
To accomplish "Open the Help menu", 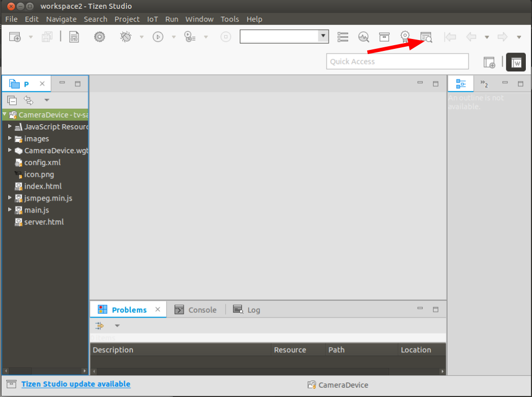I will 254,19.
